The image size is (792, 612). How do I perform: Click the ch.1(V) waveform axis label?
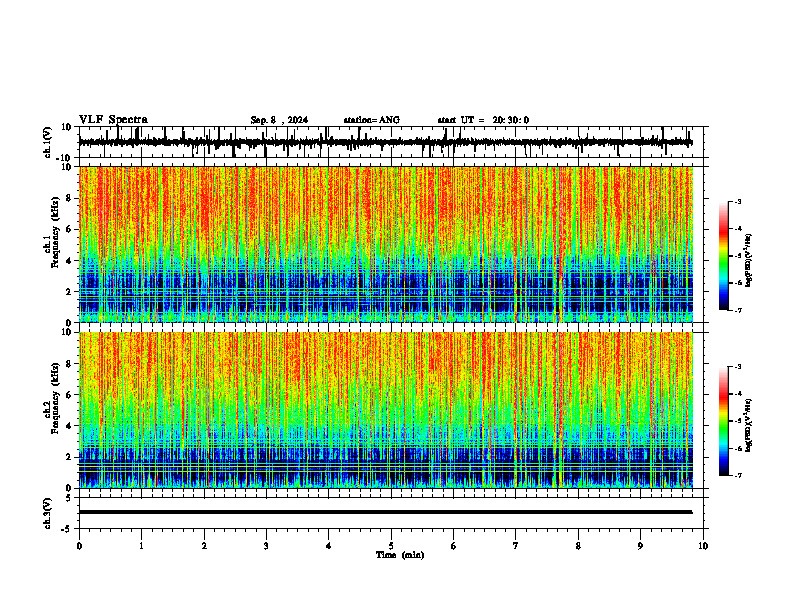pyautogui.click(x=48, y=142)
